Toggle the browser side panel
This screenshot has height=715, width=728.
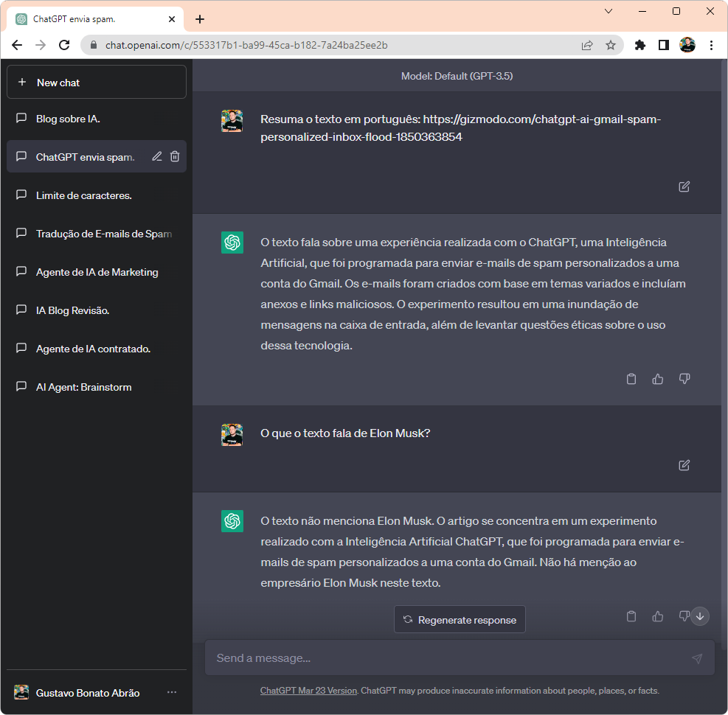tap(664, 45)
